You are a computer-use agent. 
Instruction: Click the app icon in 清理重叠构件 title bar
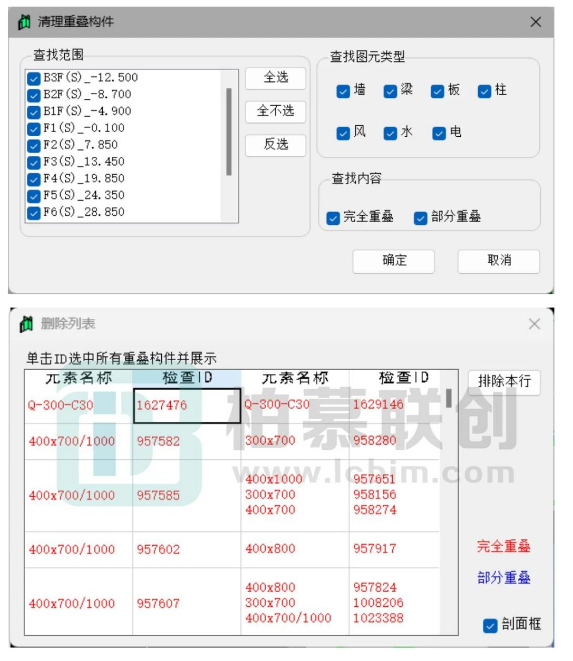[24, 21]
